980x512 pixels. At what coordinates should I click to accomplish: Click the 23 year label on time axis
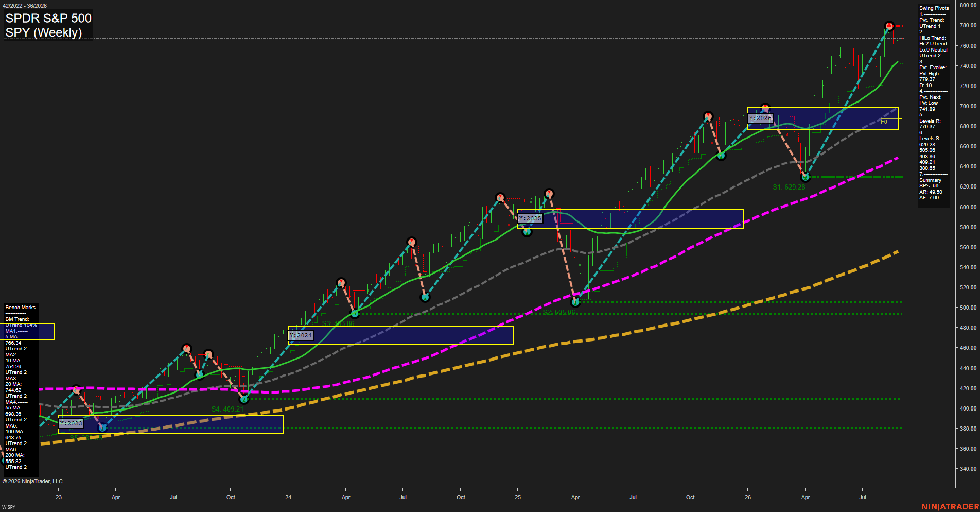click(x=59, y=497)
